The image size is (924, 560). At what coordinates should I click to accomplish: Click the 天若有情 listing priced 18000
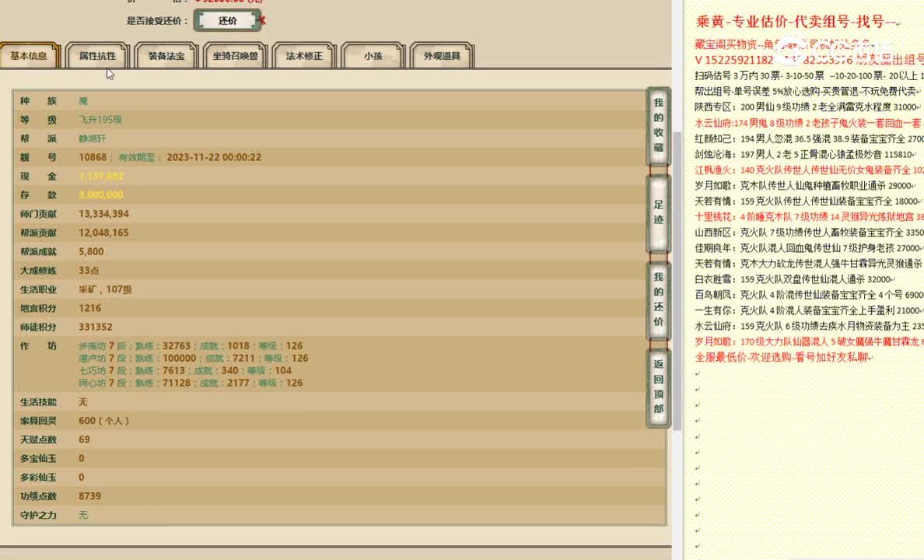coord(808,201)
